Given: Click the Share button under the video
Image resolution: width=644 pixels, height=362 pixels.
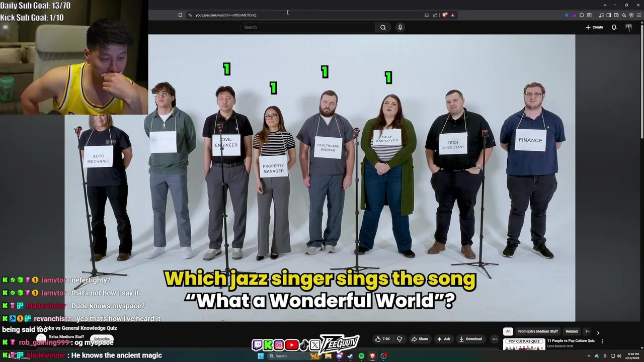Looking at the screenshot, I should [x=420, y=339].
